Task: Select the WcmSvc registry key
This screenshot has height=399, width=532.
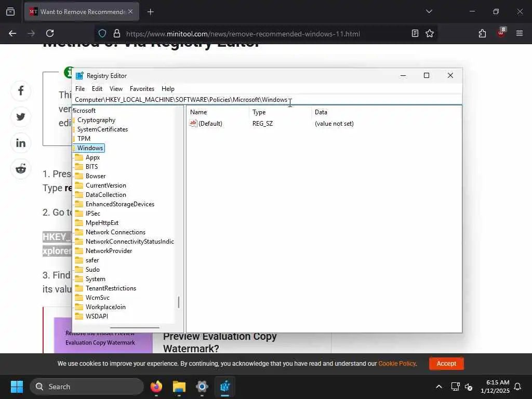Action: tap(97, 298)
